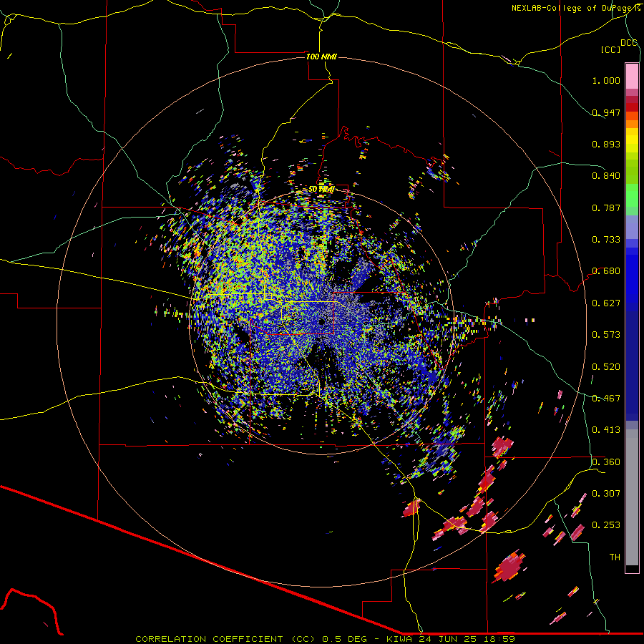Click the 1.000 value on the scale
The image size is (644, 644).
[606, 80]
